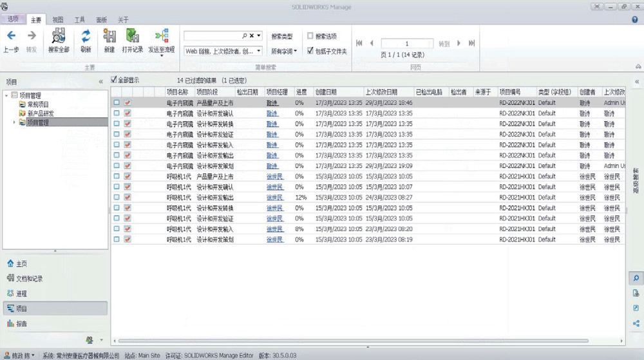Click the 刷新 refresh icon
Screen dimensions: 644x360
[86, 36]
